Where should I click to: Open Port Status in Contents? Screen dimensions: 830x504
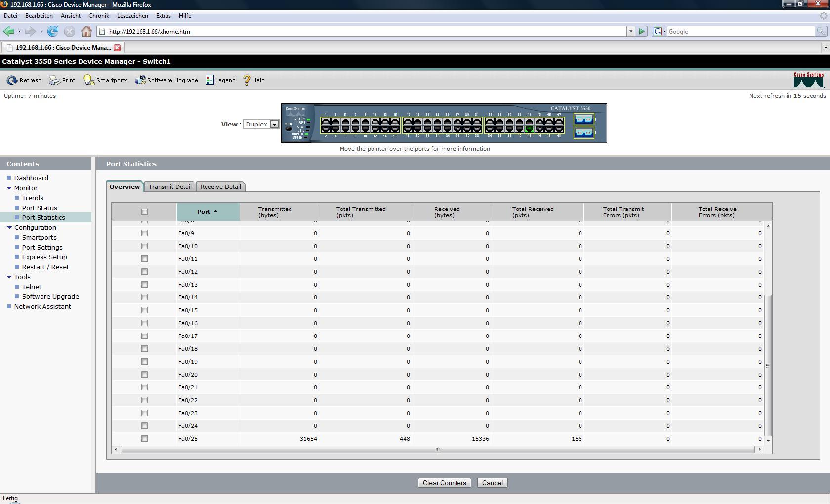pos(40,208)
